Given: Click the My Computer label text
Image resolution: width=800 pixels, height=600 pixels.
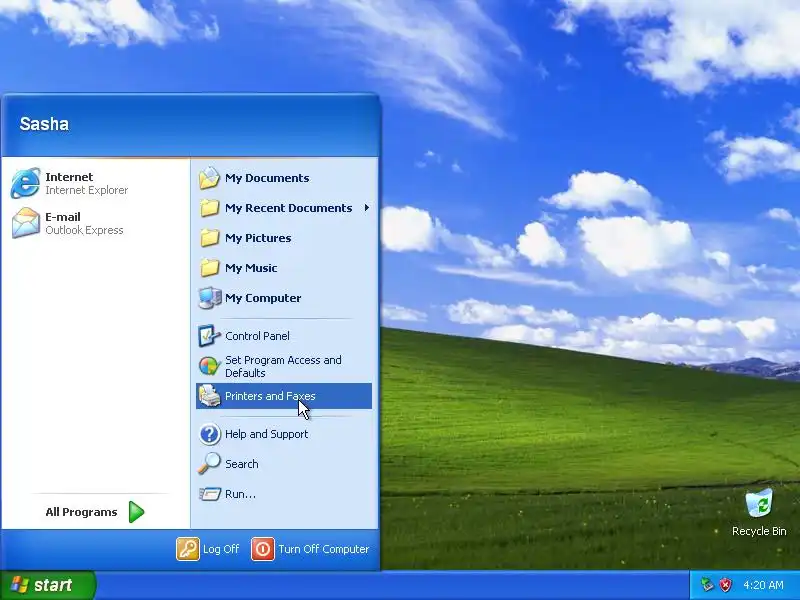Looking at the screenshot, I should pos(263,298).
